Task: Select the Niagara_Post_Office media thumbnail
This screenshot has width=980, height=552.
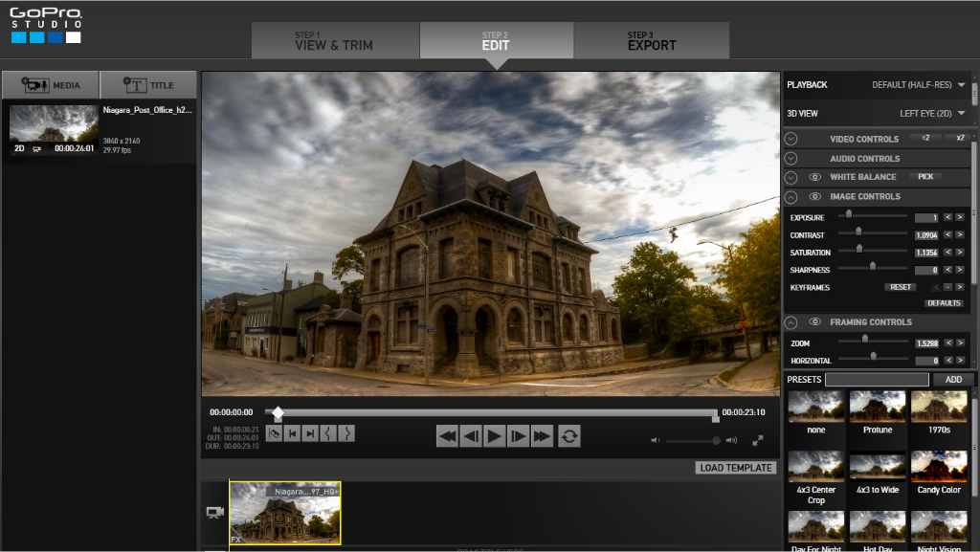Action: (54, 130)
